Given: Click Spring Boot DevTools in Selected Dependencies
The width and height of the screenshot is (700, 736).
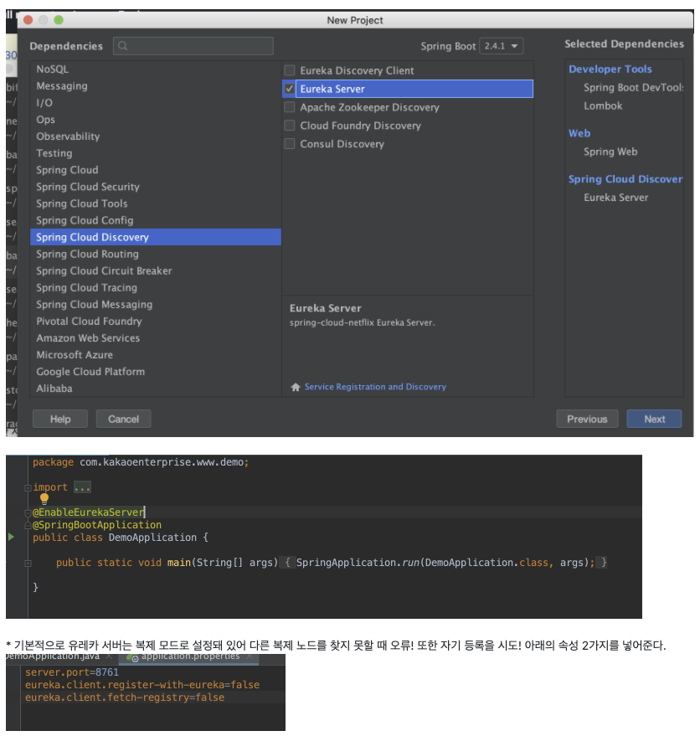Looking at the screenshot, I should pyautogui.click(x=633, y=88).
